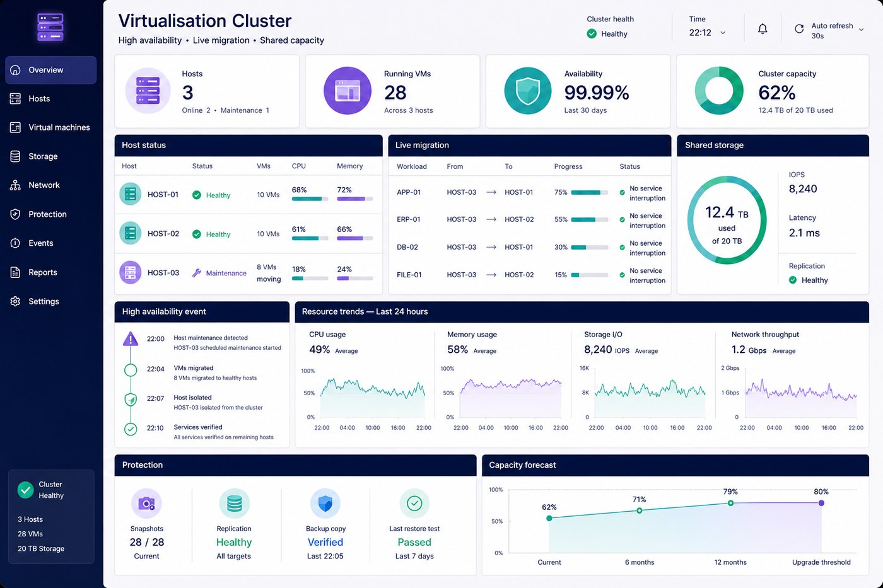Click the Snapshots camera icon

(147, 504)
